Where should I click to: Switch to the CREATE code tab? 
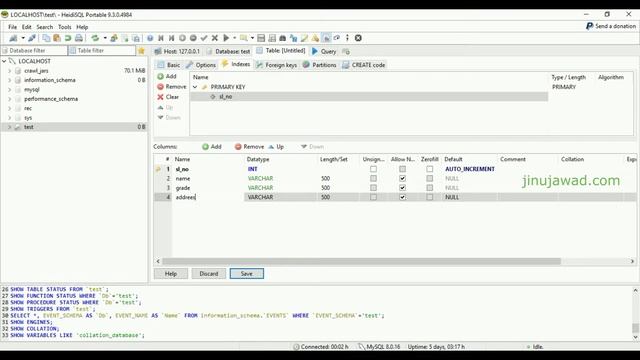point(364,65)
